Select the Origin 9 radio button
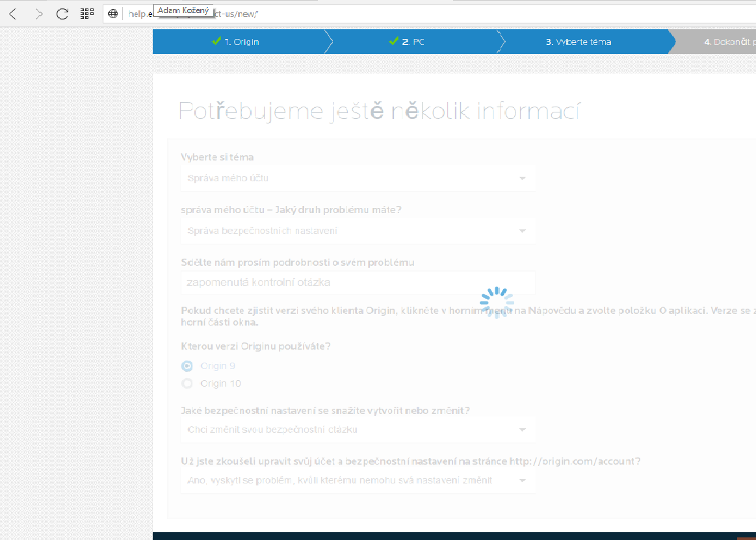The height and width of the screenshot is (540, 756). 187,366
